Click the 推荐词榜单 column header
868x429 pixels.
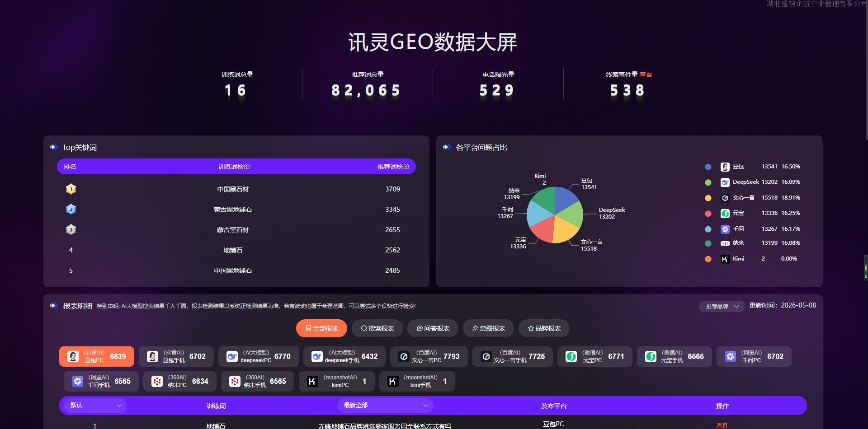[393, 167]
